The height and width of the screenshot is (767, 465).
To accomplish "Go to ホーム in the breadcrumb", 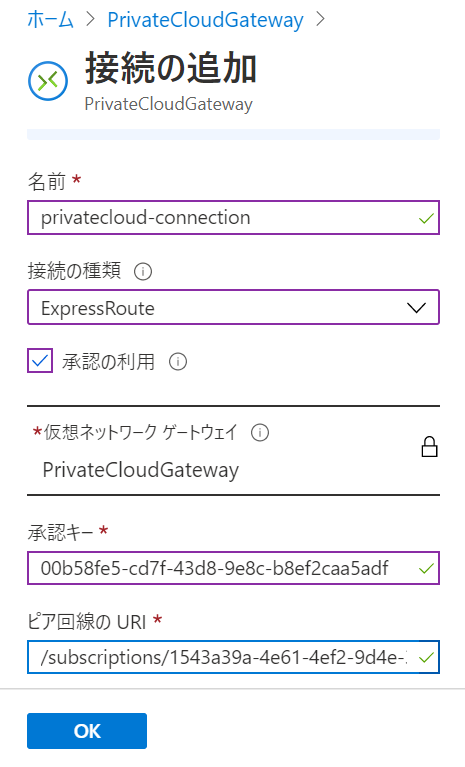I will 50,20.
